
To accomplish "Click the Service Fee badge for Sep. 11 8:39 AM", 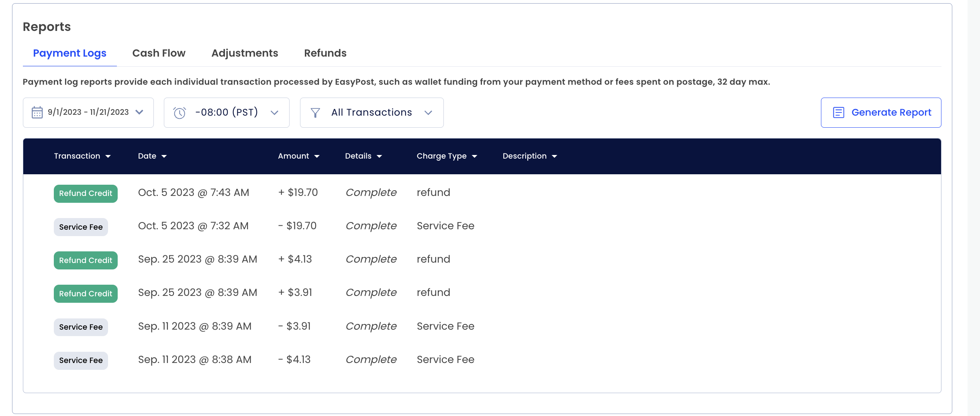I will 81,327.
